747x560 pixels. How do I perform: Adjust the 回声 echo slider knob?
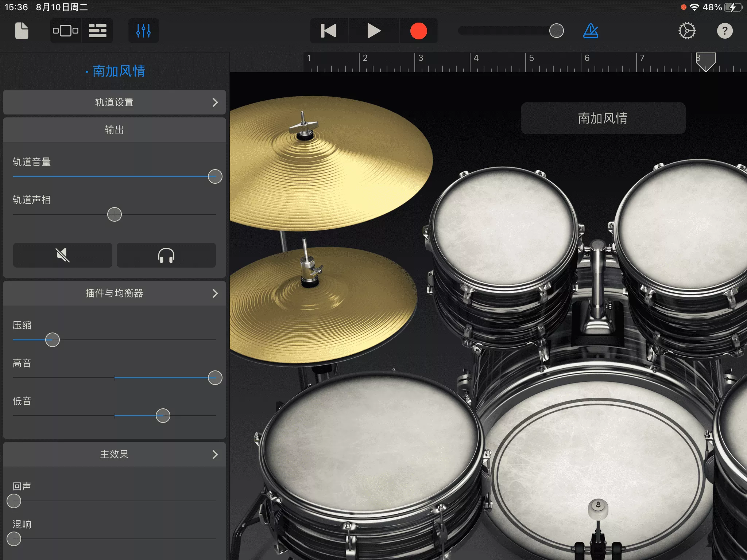[x=14, y=501]
